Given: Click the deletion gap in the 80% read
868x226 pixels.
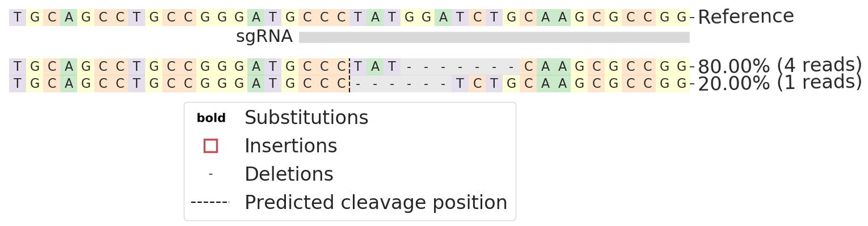Looking at the screenshot, I should (460, 67).
